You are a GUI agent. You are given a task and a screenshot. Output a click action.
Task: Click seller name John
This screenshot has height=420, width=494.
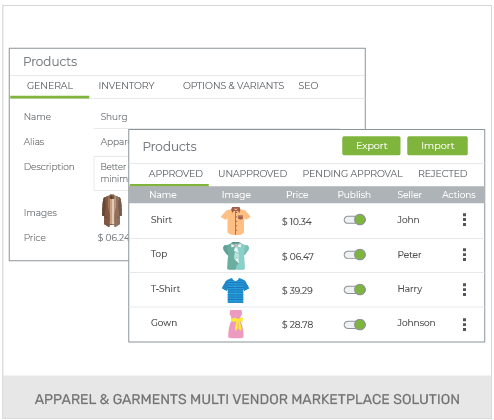[408, 220]
